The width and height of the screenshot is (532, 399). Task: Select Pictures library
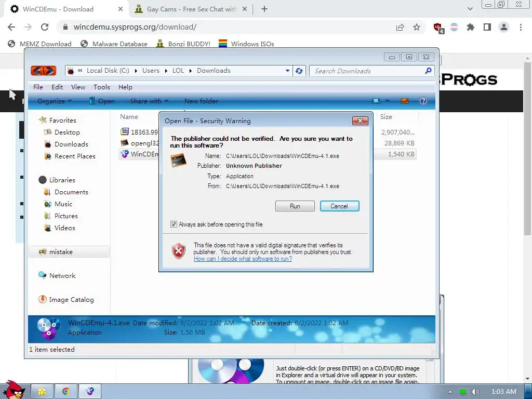point(66,216)
